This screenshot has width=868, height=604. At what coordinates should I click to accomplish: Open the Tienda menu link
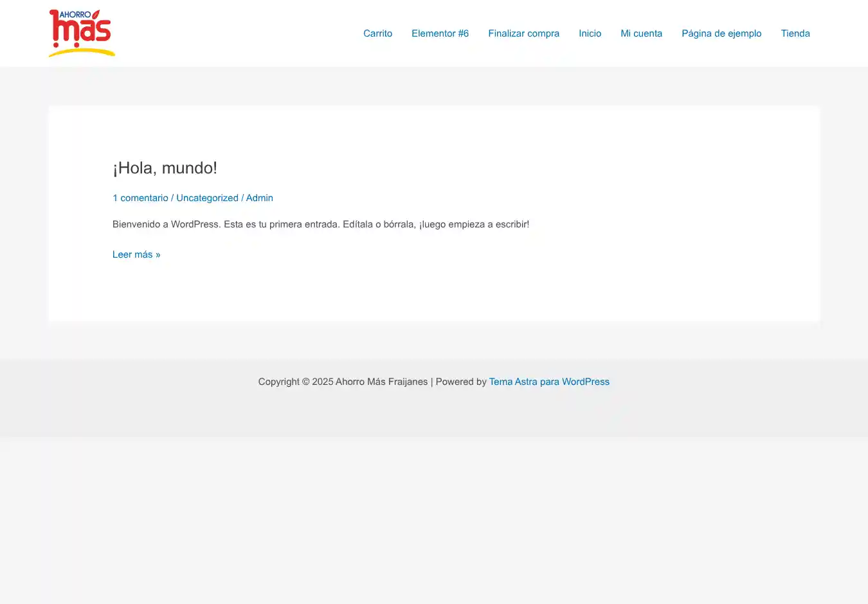coord(795,33)
